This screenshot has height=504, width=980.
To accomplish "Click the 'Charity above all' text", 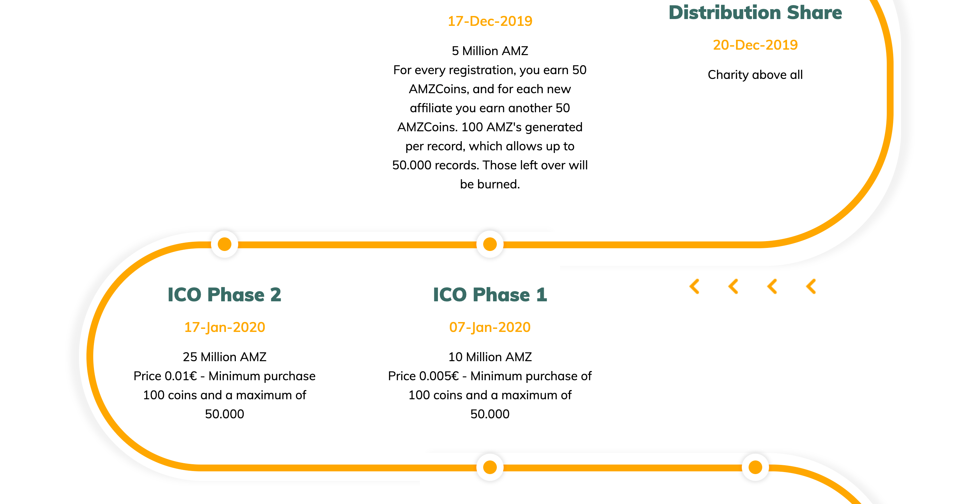I will click(x=755, y=75).
